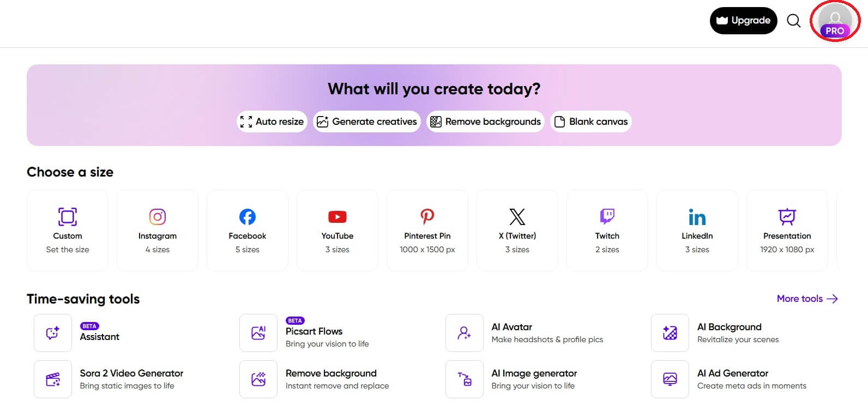Select the LinkedIn sizes card
868x413 pixels.
click(697, 230)
